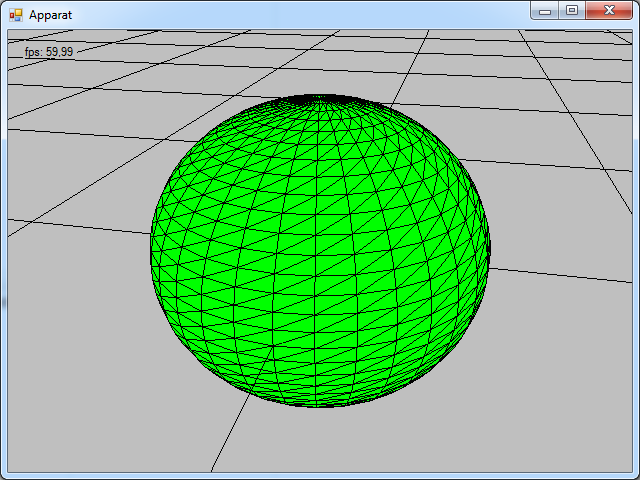Click the green wireframe sphere
This screenshot has width=640, height=480.
pos(320,251)
